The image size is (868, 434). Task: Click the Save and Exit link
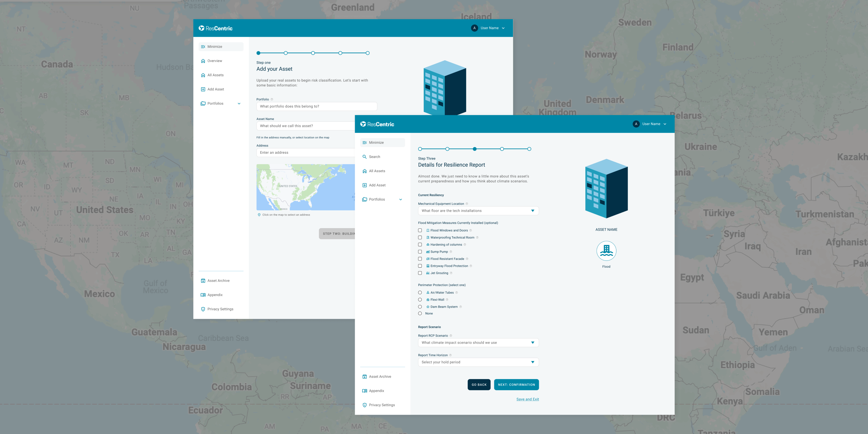click(x=527, y=399)
